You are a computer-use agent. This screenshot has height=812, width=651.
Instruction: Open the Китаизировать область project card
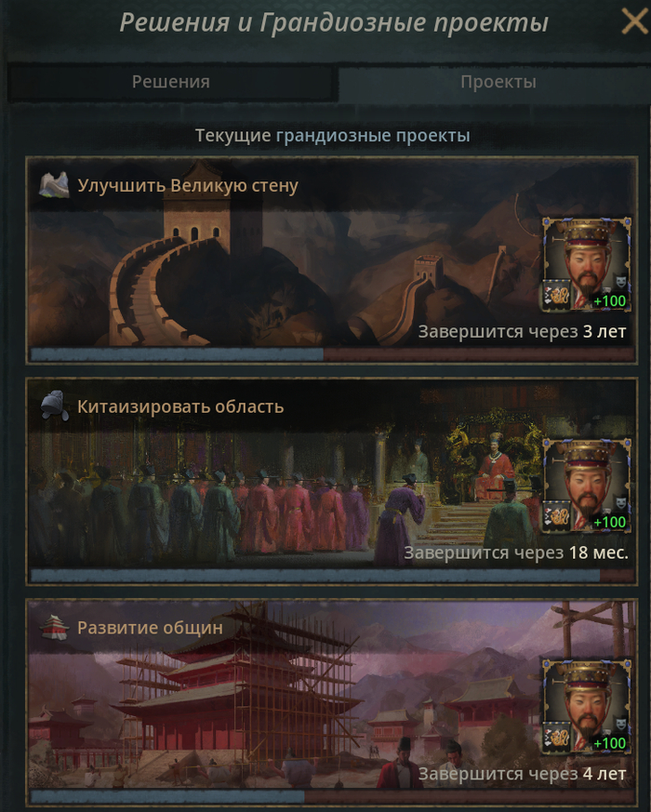331,482
